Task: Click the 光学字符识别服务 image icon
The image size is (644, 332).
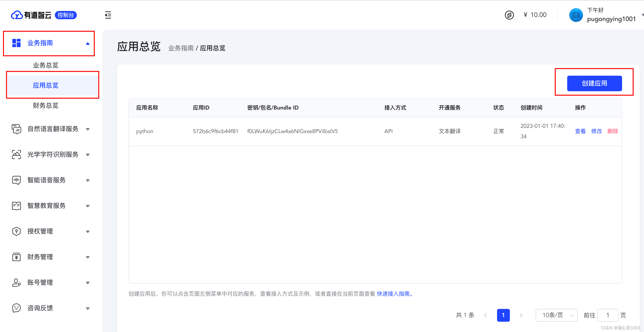Action: (x=16, y=155)
